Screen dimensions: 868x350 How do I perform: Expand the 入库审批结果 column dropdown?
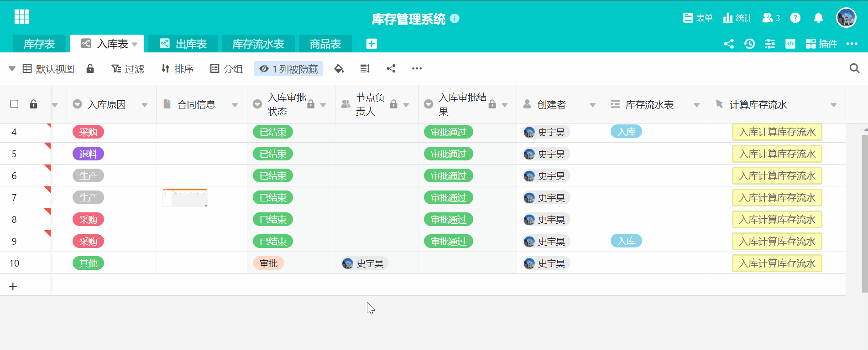[x=505, y=105]
